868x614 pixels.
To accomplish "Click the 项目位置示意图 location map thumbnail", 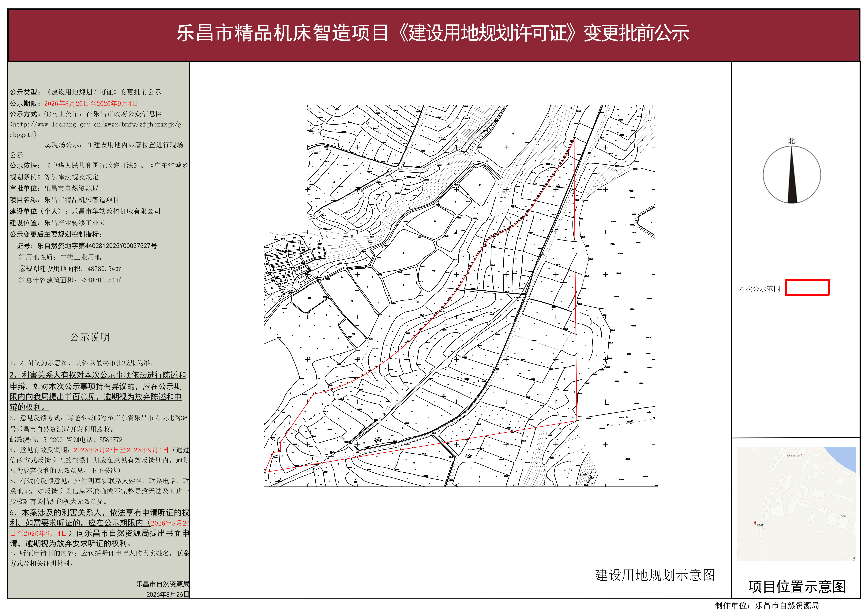I will (797, 504).
